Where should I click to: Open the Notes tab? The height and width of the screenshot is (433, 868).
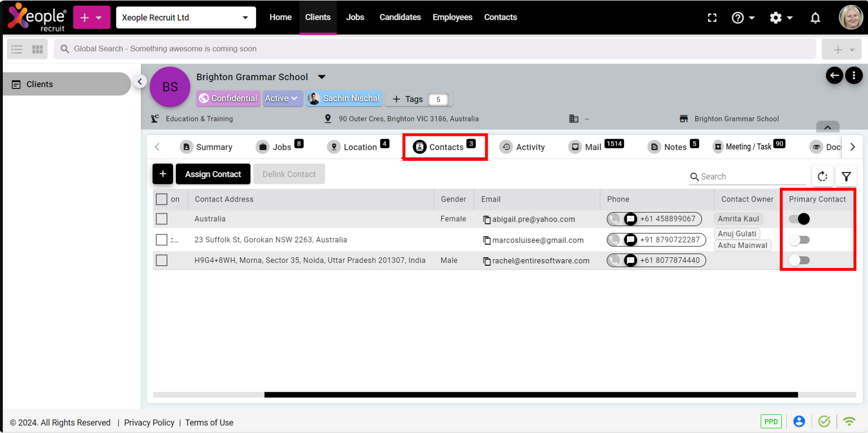(673, 147)
